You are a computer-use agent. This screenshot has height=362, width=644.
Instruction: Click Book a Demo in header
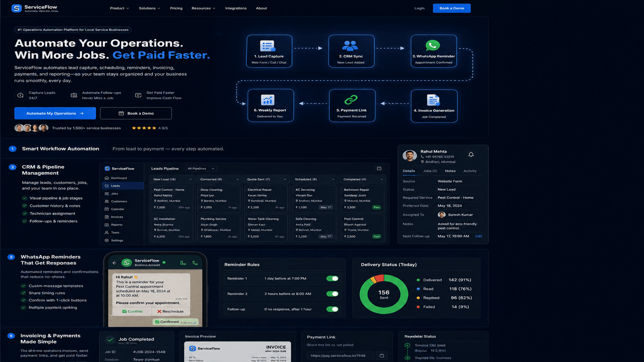pos(451,8)
